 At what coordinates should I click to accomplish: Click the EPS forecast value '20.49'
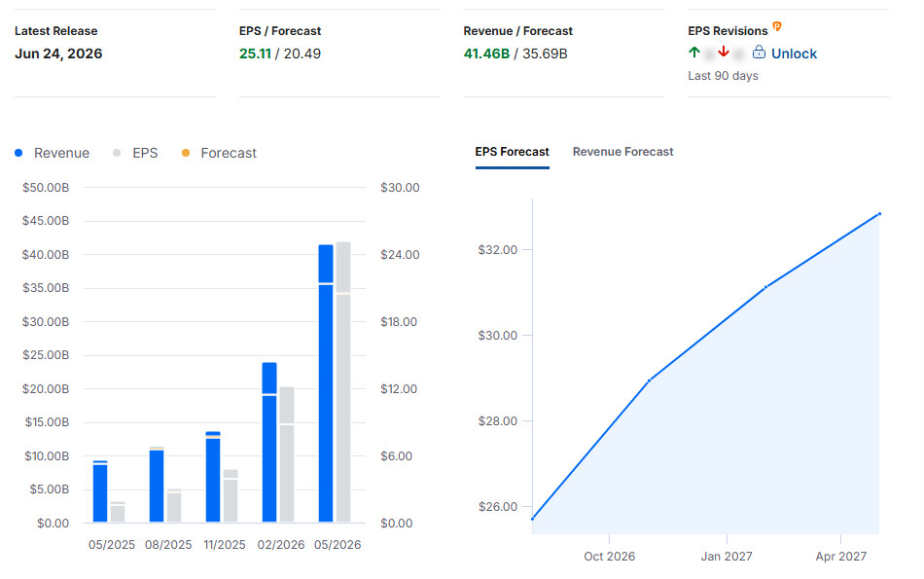click(302, 54)
